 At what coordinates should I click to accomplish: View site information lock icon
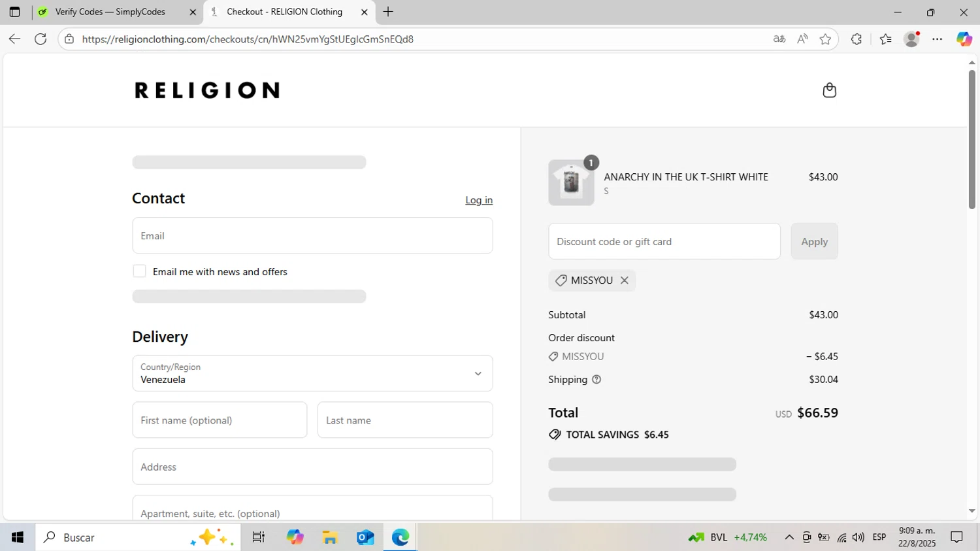(x=69, y=39)
